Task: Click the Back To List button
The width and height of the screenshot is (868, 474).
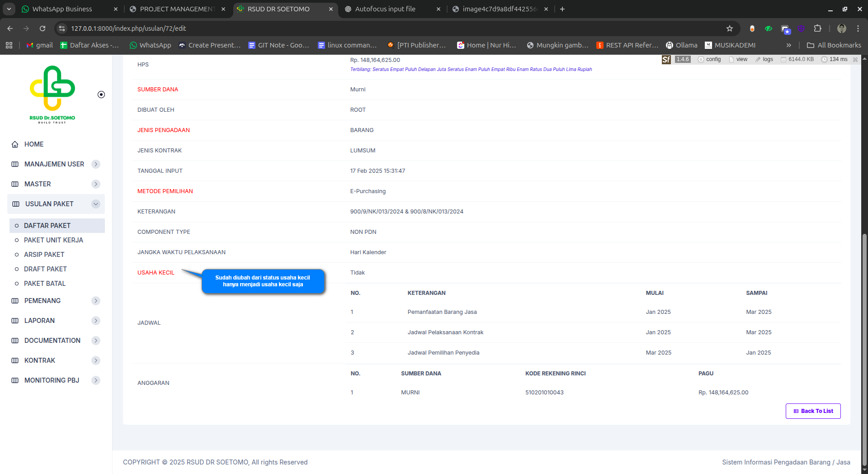Action: click(813, 411)
